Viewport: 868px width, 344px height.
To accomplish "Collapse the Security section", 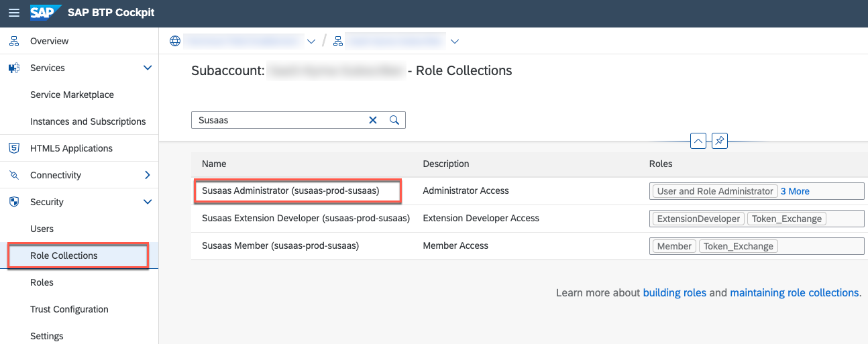I will tap(148, 202).
